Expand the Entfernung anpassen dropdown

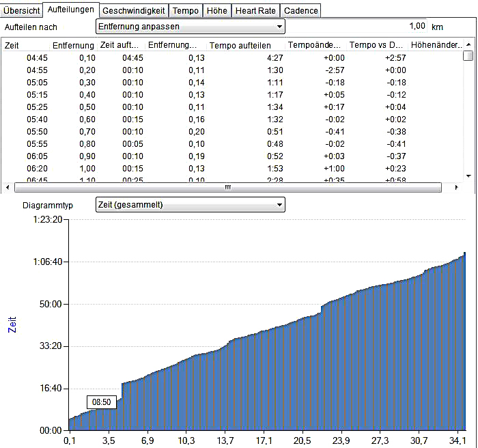(x=190, y=27)
